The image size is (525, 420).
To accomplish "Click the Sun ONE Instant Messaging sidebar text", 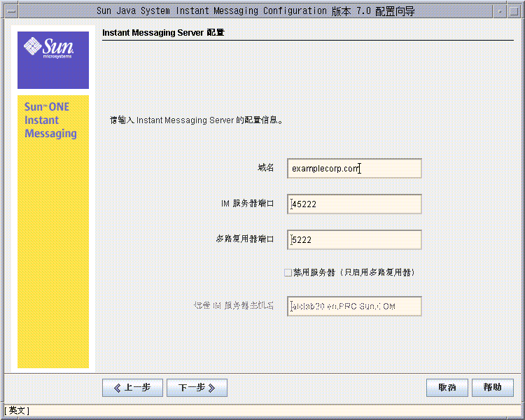I will click(50, 120).
